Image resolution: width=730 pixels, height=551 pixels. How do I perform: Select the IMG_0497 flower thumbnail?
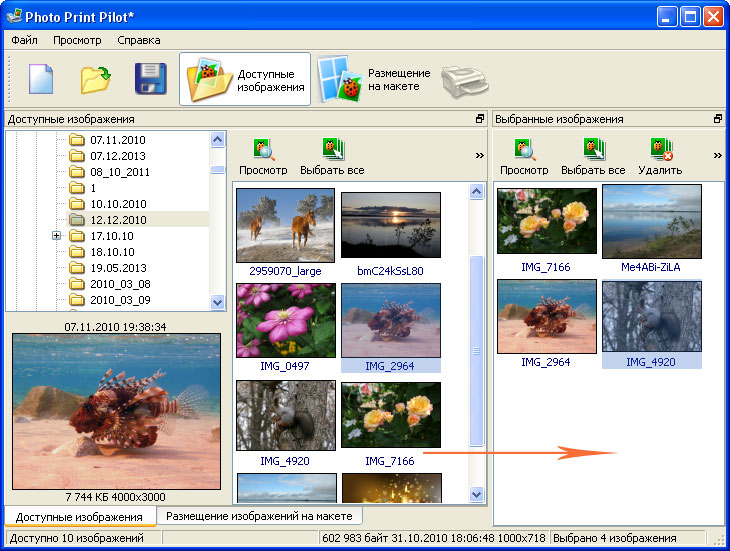[285, 321]
